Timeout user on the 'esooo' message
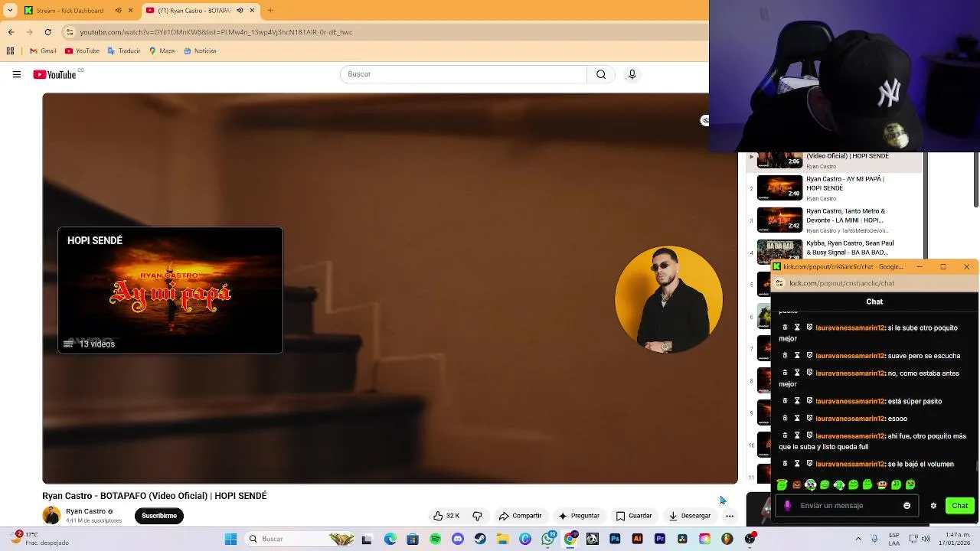The height and width of the screenshot is (551, 980). point(797,419)
